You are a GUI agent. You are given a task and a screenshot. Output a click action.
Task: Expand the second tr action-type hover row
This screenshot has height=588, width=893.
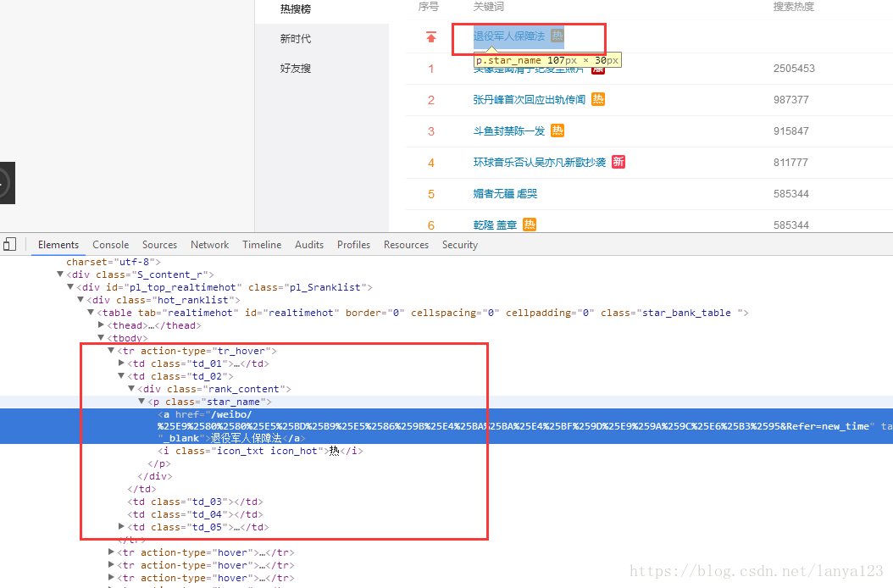point(111,564)
